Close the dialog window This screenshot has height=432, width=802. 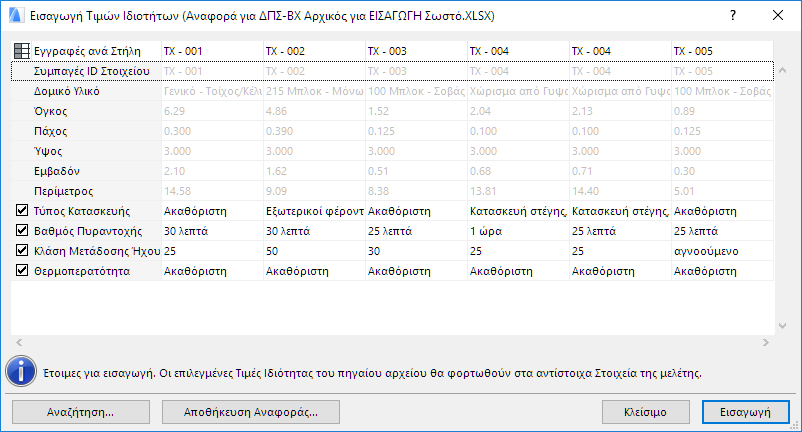pyautogui.click(x=778, y=15)
